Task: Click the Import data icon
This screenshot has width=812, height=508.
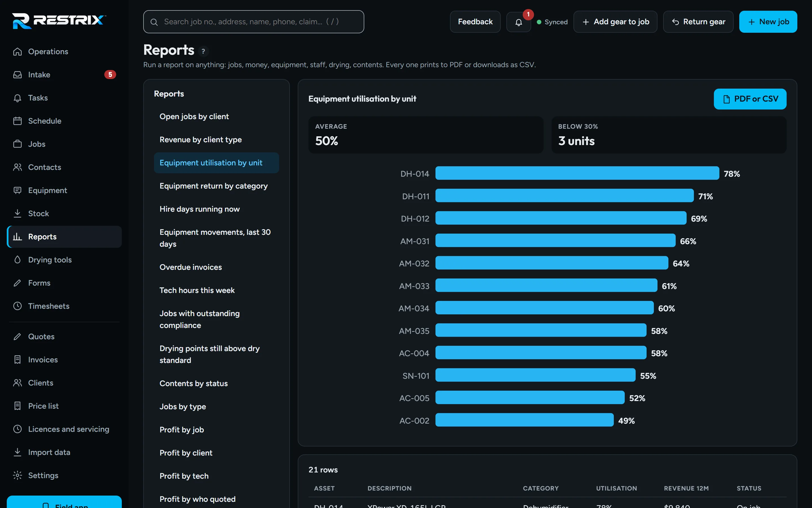Action: tap(17, 452)
